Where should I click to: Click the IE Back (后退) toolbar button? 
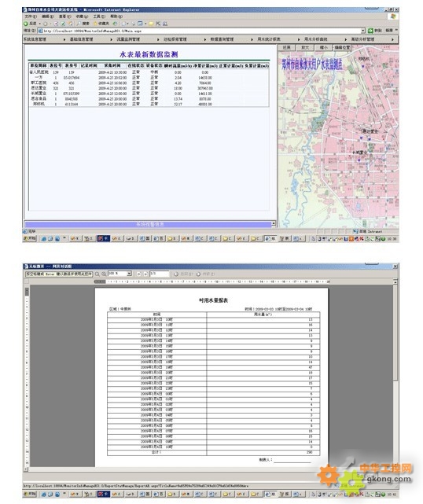31,24
